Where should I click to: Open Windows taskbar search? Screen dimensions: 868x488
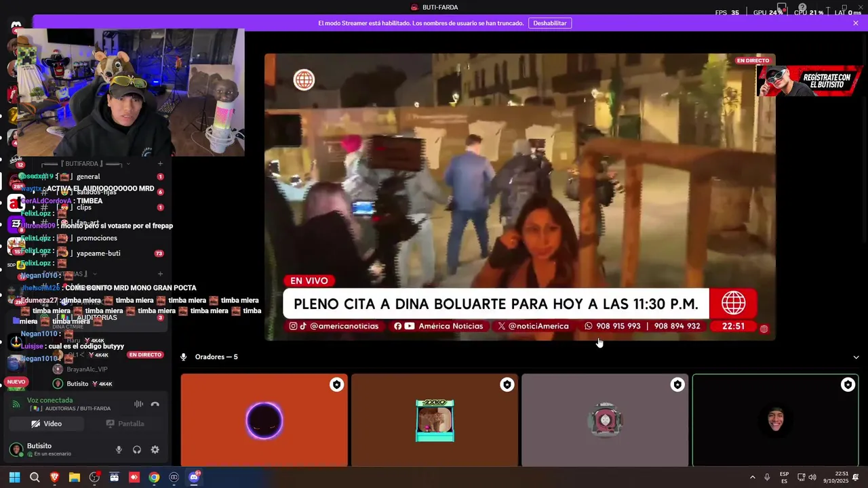click(x=35, y=477)
